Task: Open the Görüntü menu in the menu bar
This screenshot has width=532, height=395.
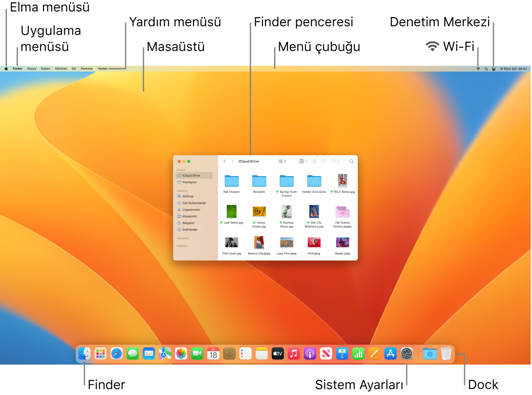Action: pos(62,68)
